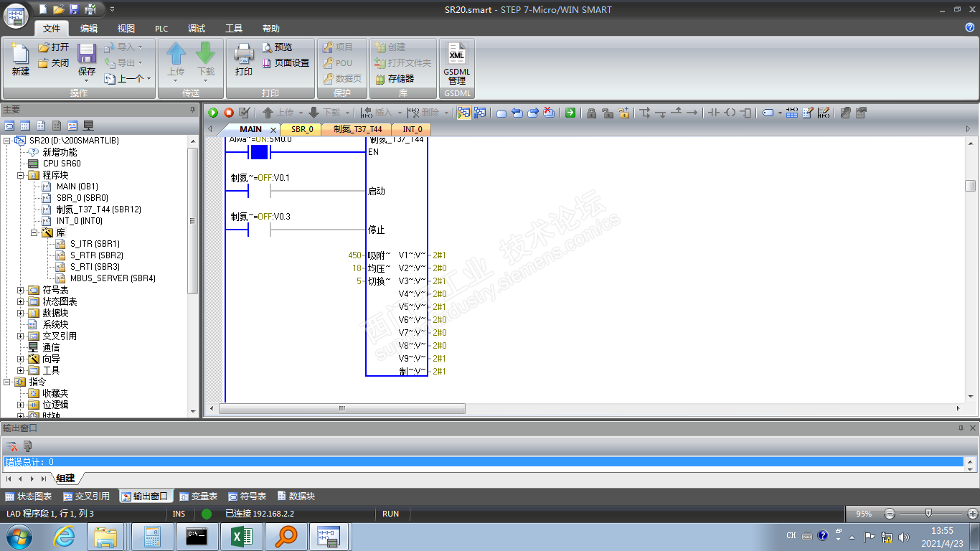
Task: Click the green Run PLC icon
Action: (213, 113)
